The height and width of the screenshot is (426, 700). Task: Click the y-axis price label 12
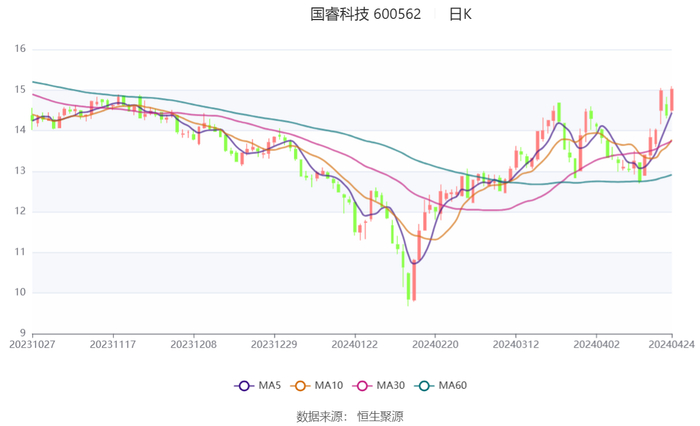(x=19, y=211)
